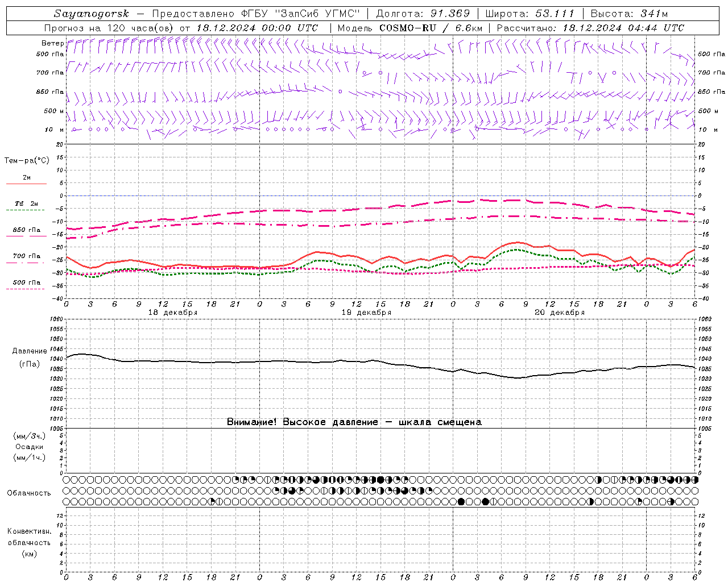Click the Sayanogorsk location title
Image resolution: width=728 pixels, height=582 pixels.
click(x=92, y=14)
